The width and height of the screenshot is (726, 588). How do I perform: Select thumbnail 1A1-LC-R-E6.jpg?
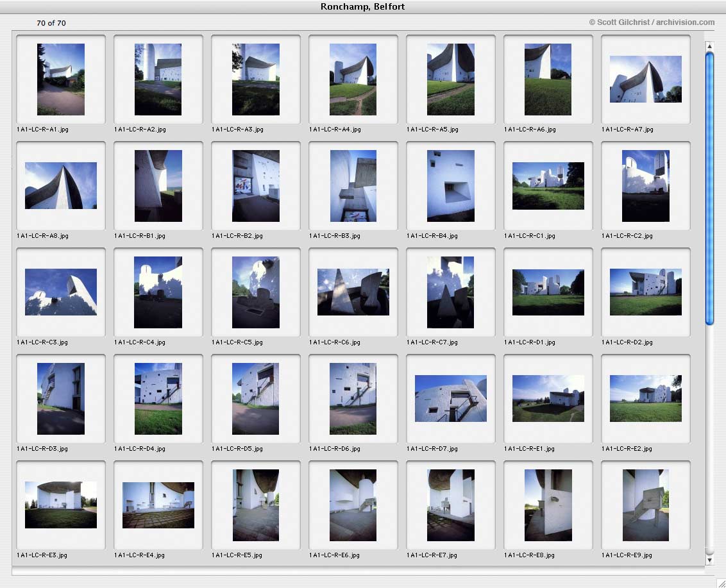[353, 505]
